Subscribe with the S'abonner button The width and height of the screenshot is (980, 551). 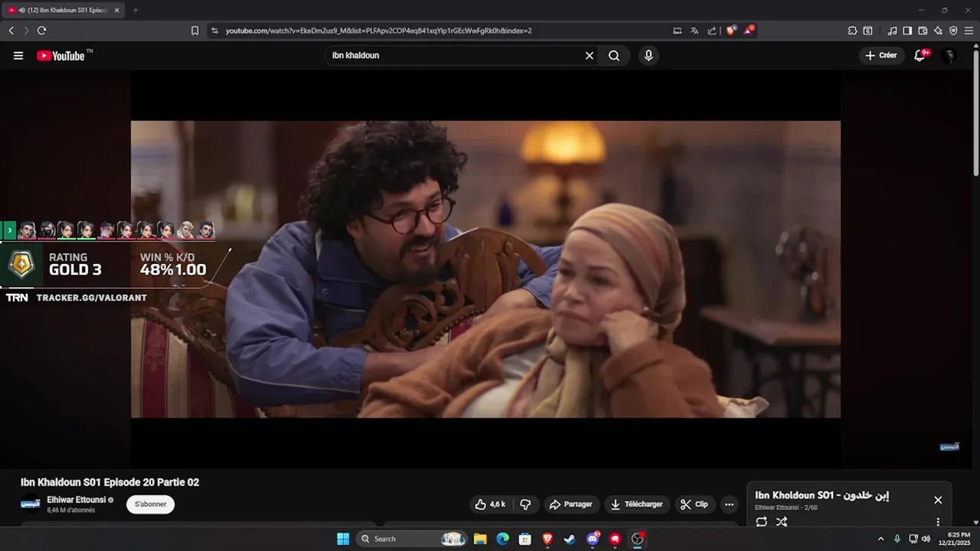coord(151,504)
